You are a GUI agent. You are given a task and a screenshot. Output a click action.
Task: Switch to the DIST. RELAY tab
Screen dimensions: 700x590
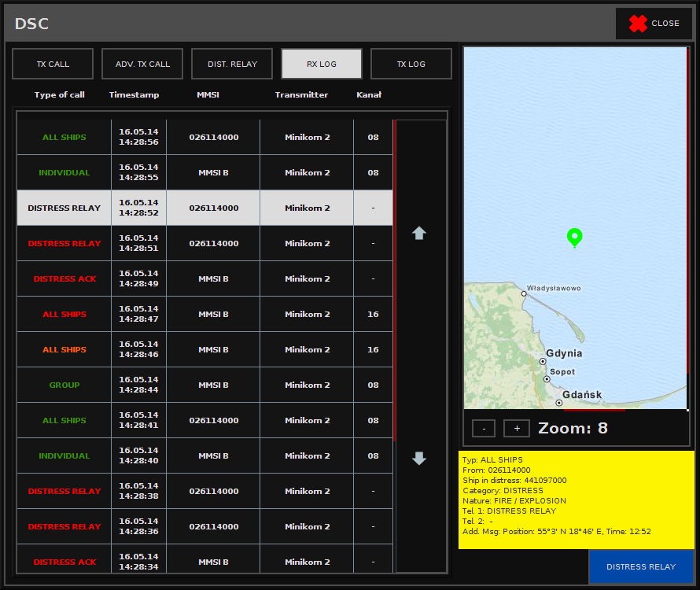coord(232,64)
